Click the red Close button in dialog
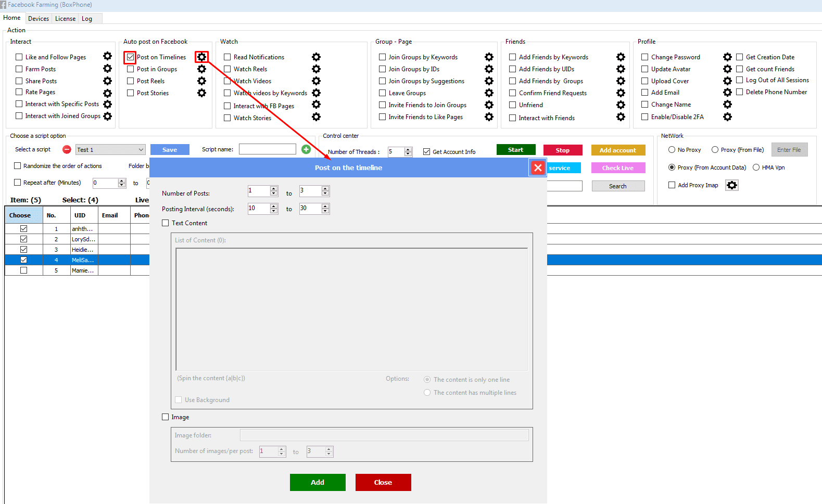The height and width of the screenshot is (504, 822). coord(383,482)
